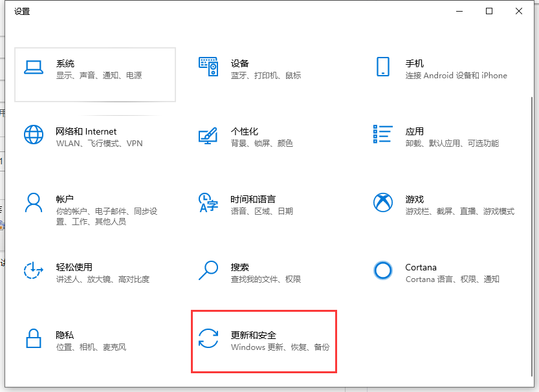This screenshot has width=539, height=392.
Task: Open the 手机 phone icon
Action: point(383,67)
